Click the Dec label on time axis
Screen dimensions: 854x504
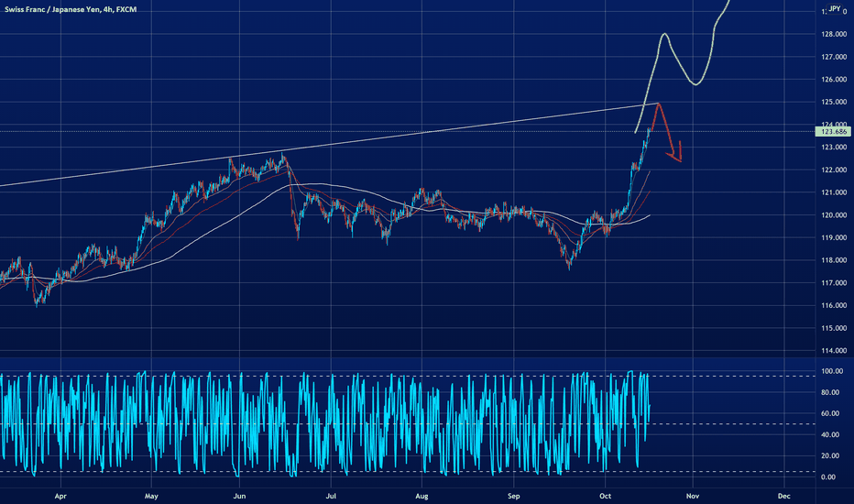(x=783, y=496)
